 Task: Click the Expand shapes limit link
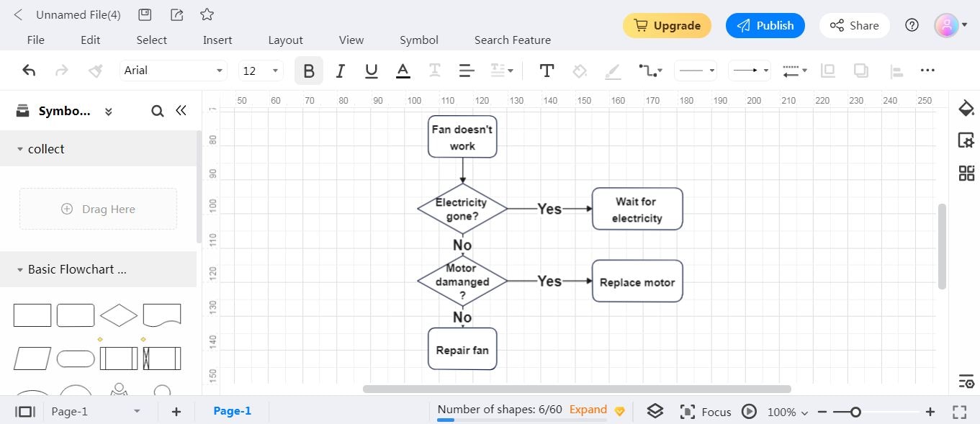click(588, 410)
